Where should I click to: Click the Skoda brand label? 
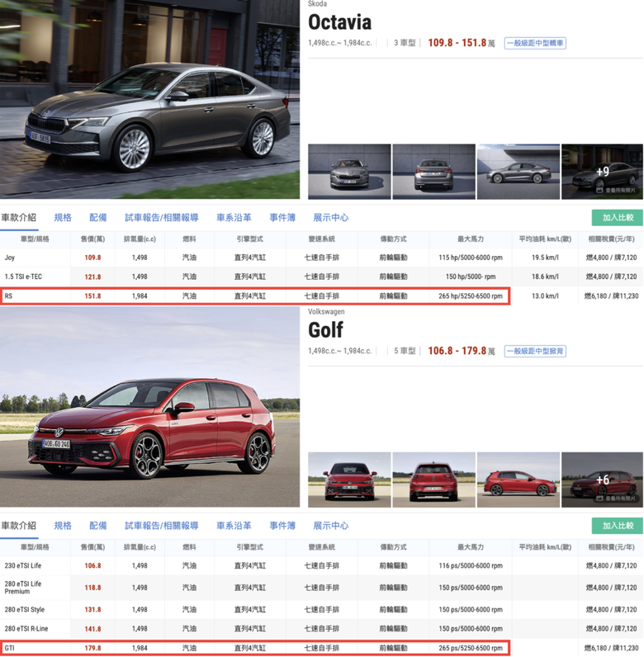[317, 4]
